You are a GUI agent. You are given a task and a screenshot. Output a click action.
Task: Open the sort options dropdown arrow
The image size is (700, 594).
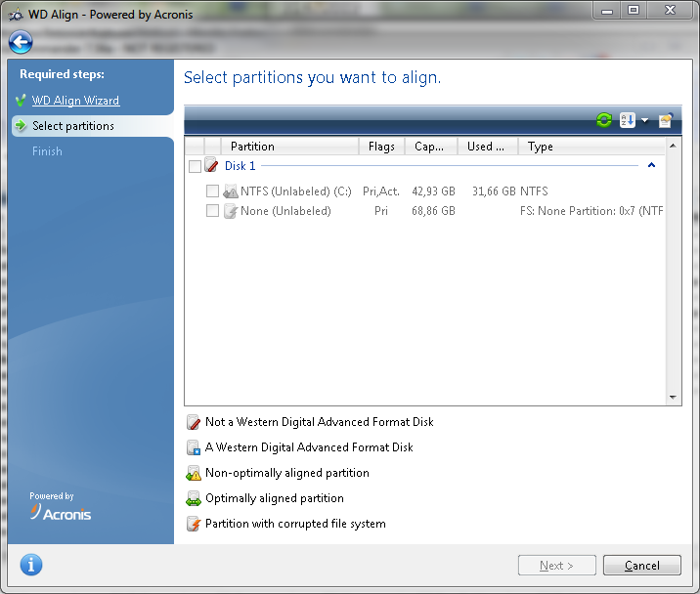click(644, 120)
